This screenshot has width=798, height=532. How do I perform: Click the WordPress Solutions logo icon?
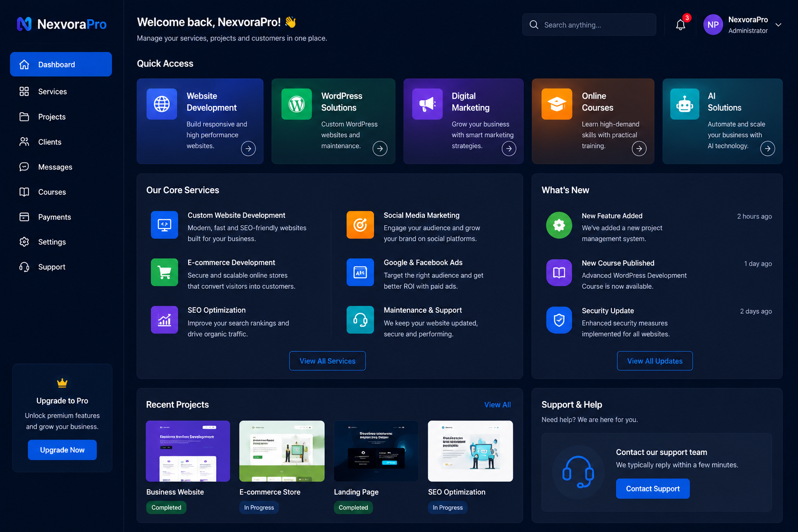click(297, 104)
